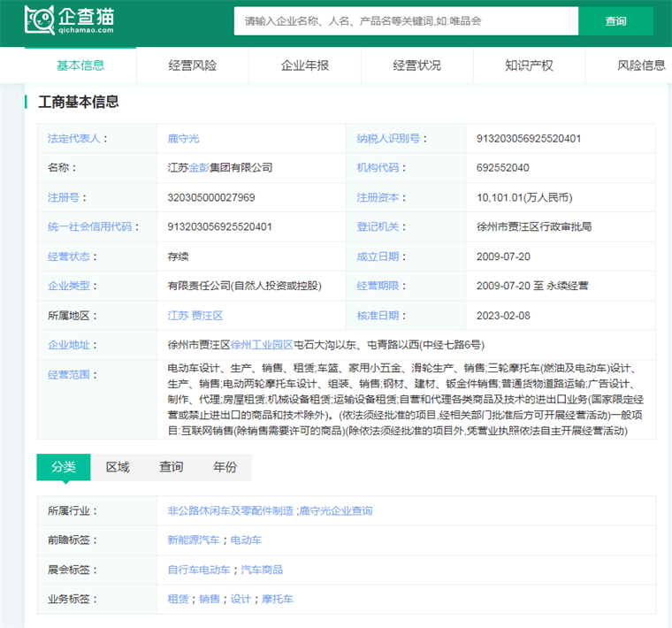This screenshot has height=628, width=672.
Task: Click the 新能源汽车 tag link
Action: coord(194,540)
